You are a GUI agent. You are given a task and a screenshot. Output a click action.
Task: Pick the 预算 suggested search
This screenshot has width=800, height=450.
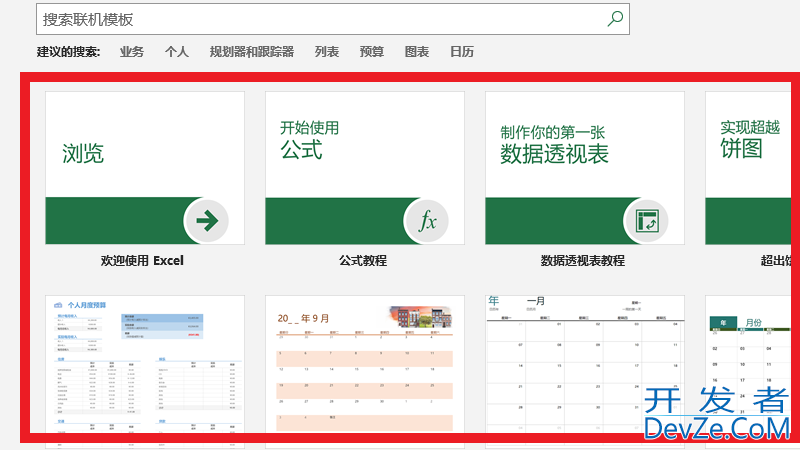coord(371,52)
